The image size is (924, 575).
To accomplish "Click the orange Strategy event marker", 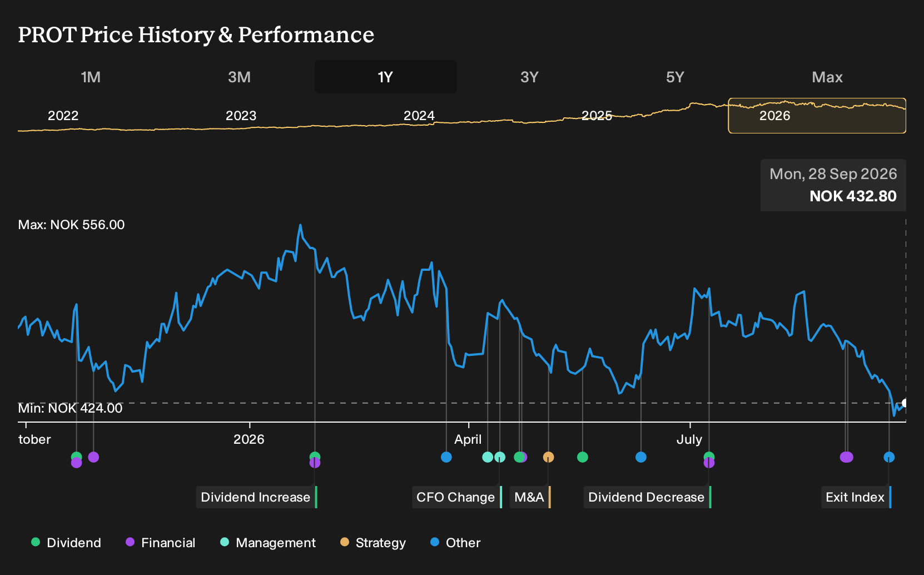I will coord(548,457).
